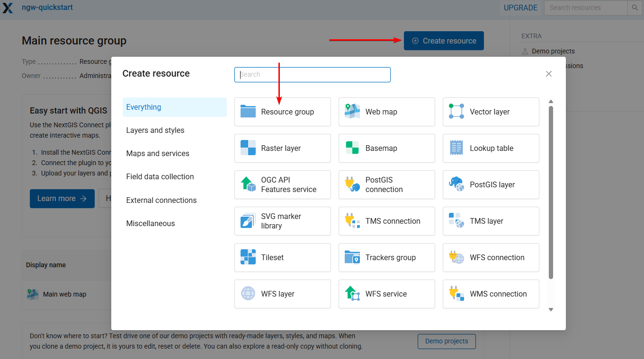This screenshot has height=359, width=644.
Task: Open the Maps and services category
Action: [158, 153]
